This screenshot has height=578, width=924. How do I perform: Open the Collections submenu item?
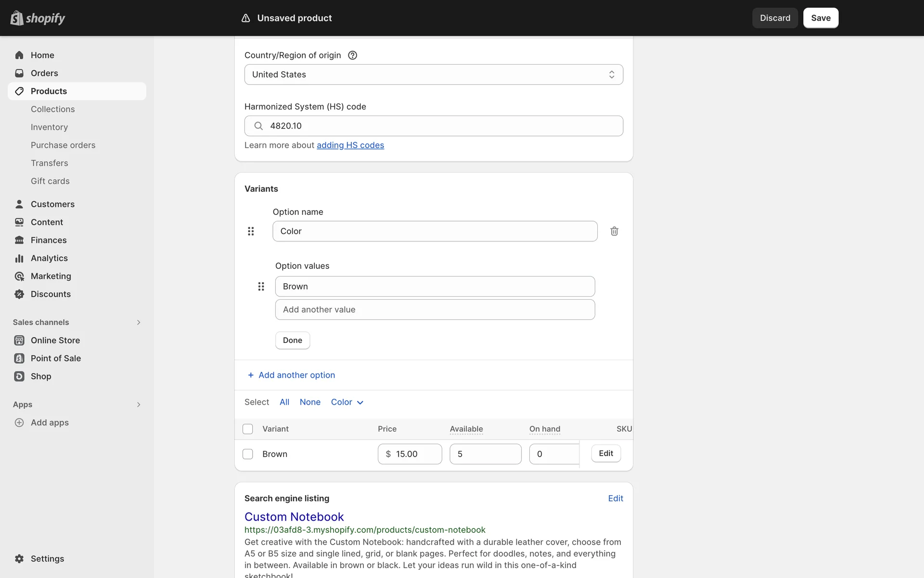pos(52,109)
